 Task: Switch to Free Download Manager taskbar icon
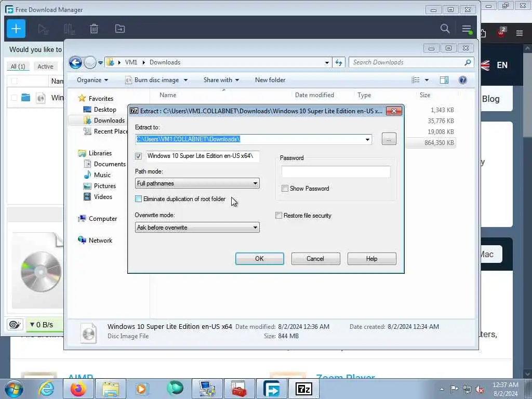coord(271,389)
